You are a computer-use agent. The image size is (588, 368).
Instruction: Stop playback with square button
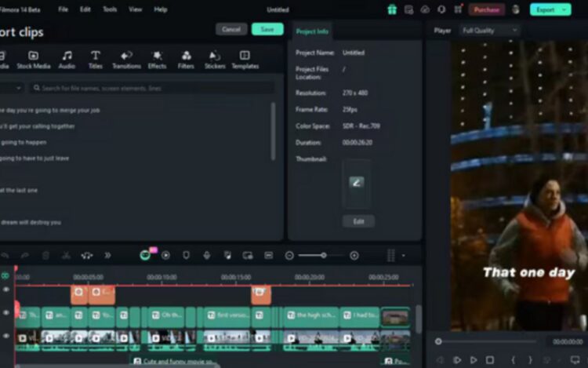[x=490, y=360]
